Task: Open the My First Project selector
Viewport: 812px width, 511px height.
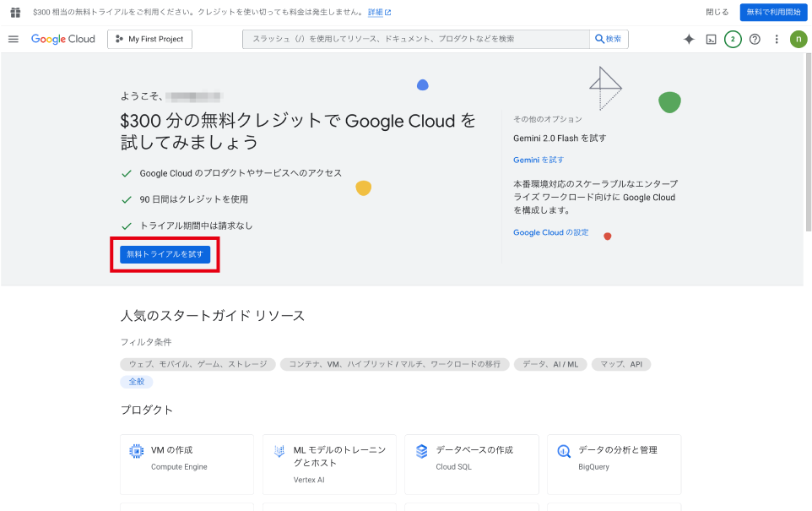Action: click(x=150, y=39)
